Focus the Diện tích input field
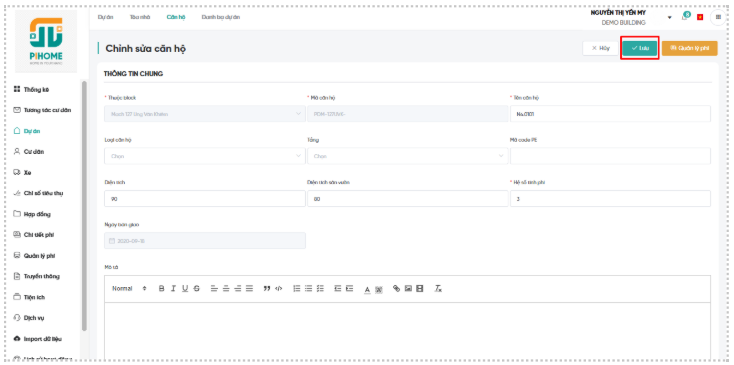 (x=205, y=198)
